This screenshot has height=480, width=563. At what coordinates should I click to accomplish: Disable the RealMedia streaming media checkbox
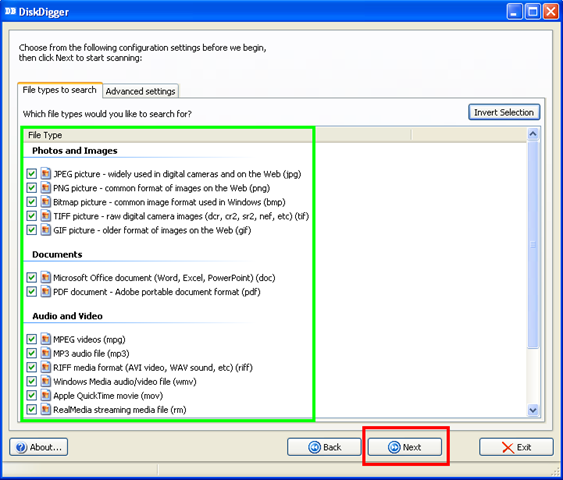coord(32,410)
